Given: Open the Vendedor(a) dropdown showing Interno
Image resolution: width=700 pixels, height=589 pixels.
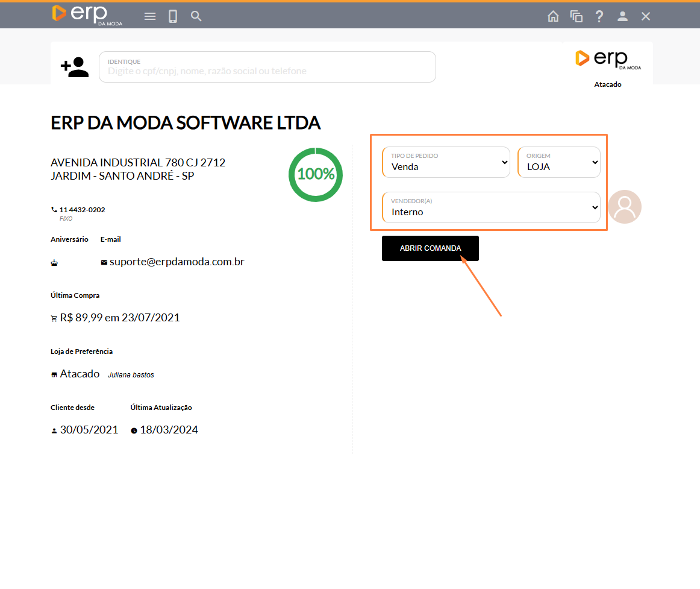Looking at the screenshot, I should coord(491,207).
